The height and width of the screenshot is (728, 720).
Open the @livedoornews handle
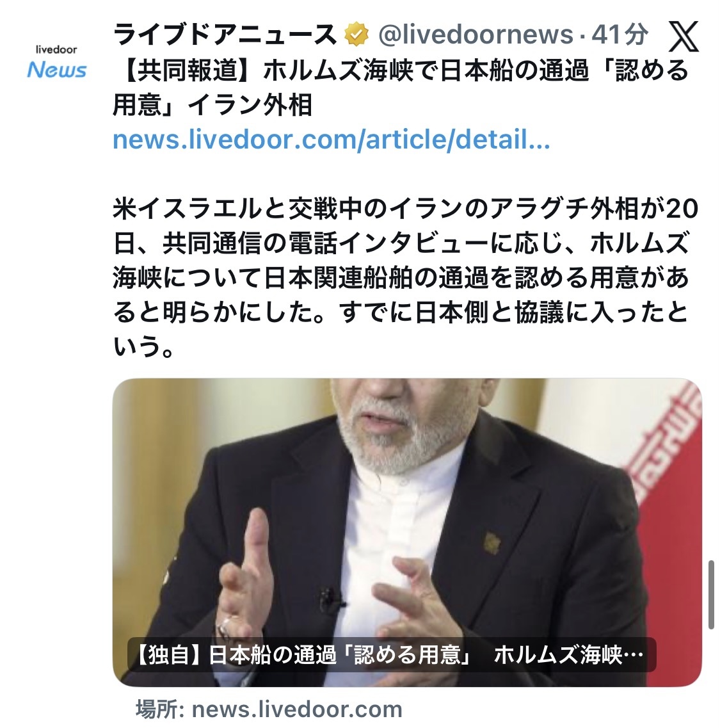[476, 35]
